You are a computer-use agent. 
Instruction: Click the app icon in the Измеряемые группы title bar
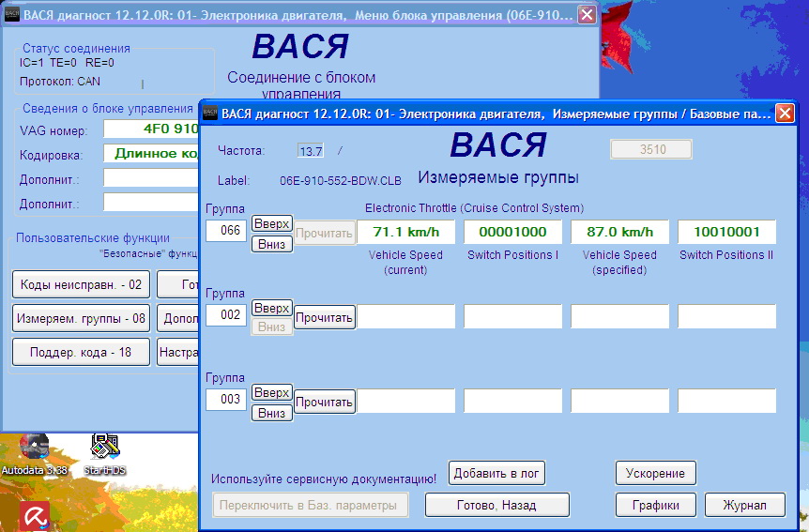(x=210, y=113)
